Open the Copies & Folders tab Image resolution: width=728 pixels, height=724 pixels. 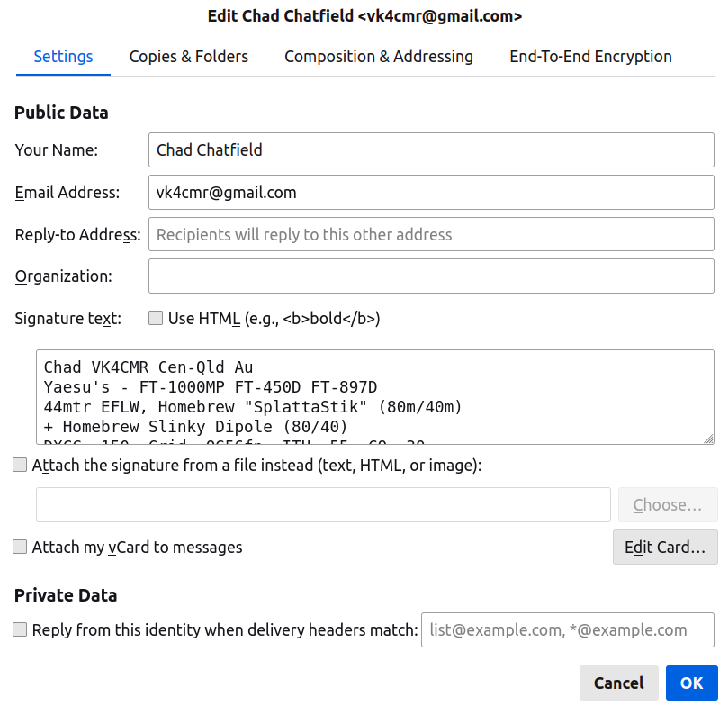point(189,57)
